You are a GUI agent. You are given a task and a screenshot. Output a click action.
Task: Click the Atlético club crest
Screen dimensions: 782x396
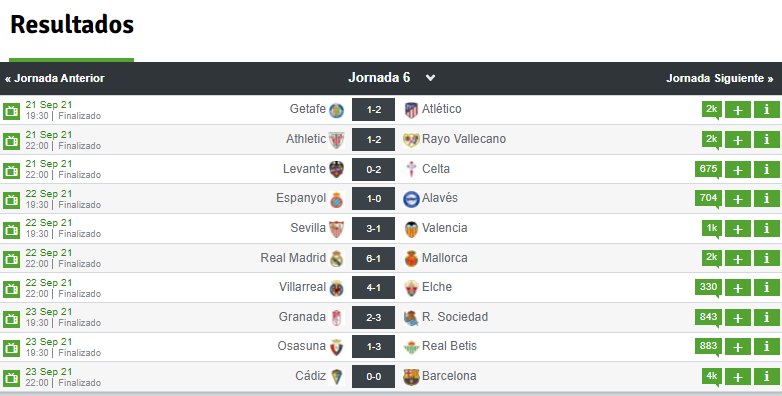click(411, 110)
